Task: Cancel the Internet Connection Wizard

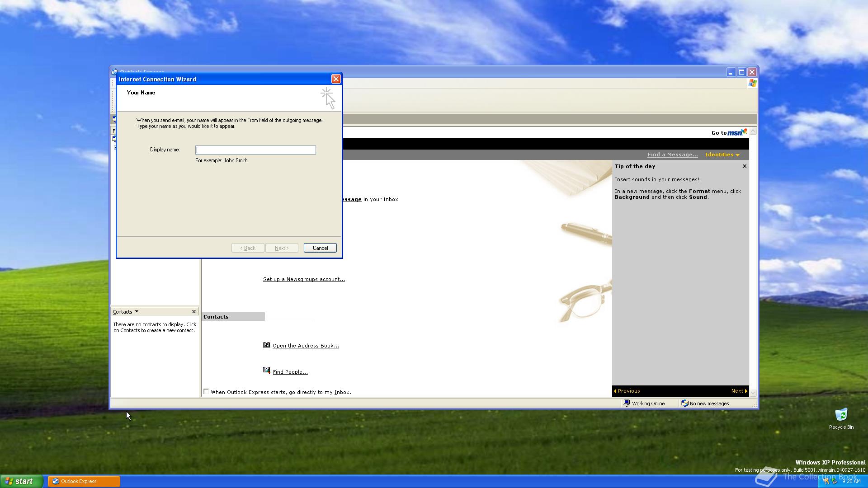Action: click(x=320, y=248)
